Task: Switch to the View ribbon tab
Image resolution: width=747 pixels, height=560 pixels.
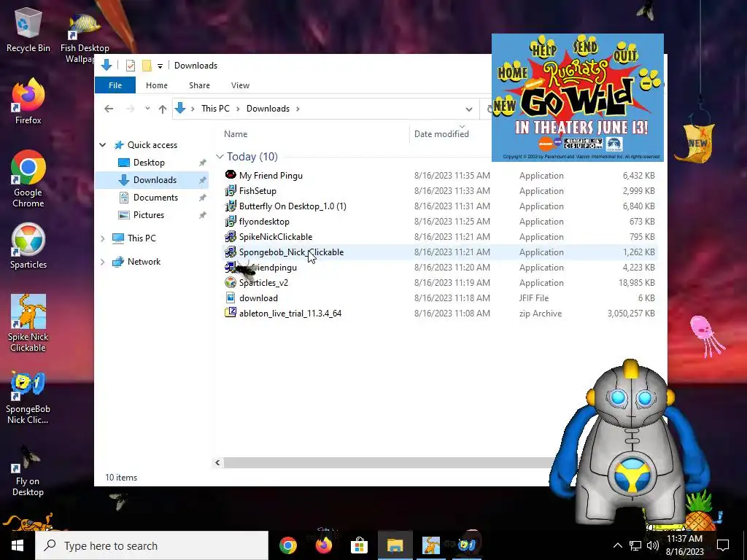Action: 240,85
